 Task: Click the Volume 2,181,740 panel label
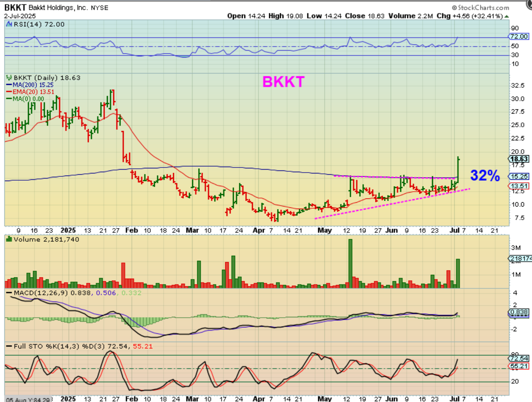(42, 239)
